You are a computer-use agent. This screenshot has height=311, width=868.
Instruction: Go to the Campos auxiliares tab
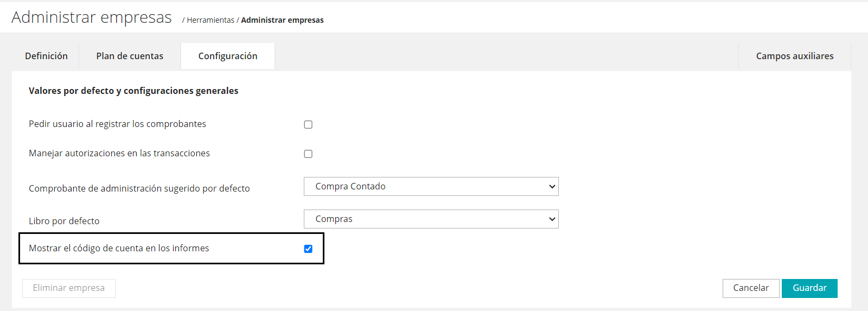pos(794,56)
